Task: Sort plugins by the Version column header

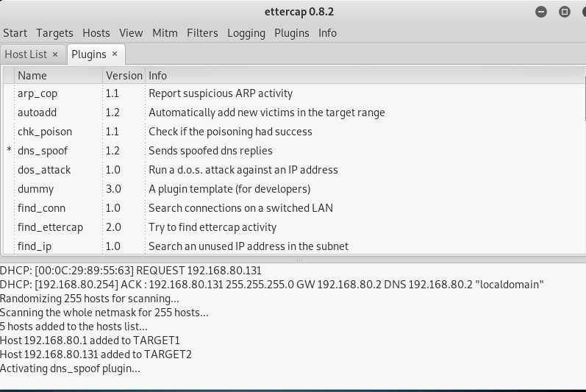Action: click(x=124, y=76)
